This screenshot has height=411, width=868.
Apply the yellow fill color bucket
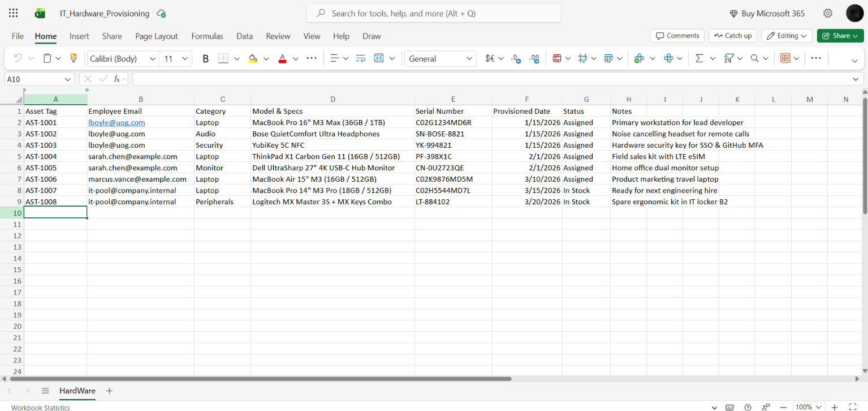[253, 58]
